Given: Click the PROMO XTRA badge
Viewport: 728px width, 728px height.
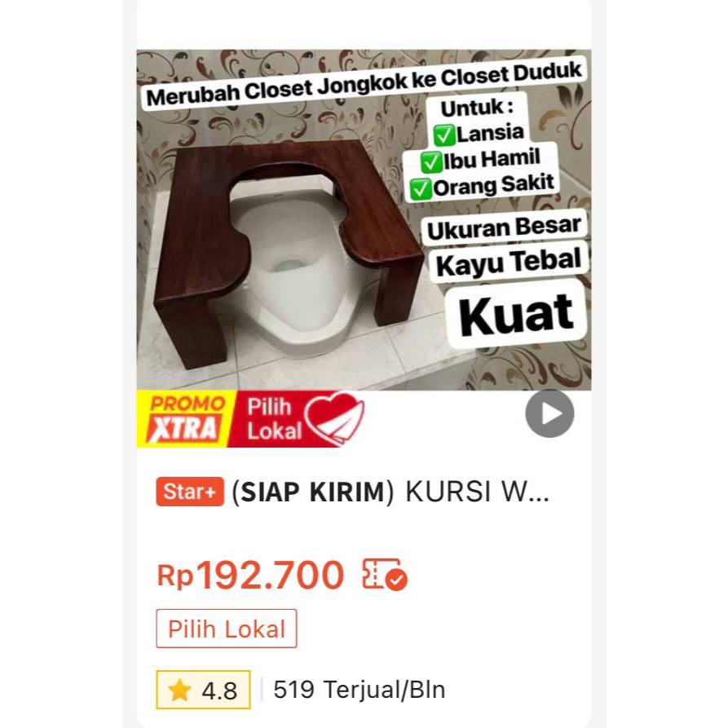Looking at the screenshot, I should (x=186, y=419).
